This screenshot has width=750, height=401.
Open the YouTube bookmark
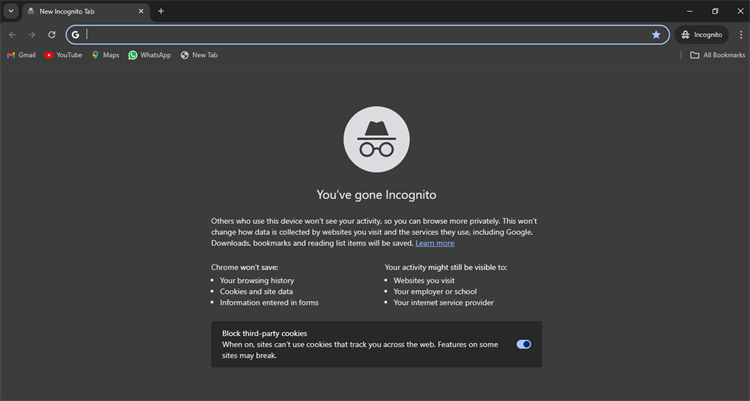63,55
